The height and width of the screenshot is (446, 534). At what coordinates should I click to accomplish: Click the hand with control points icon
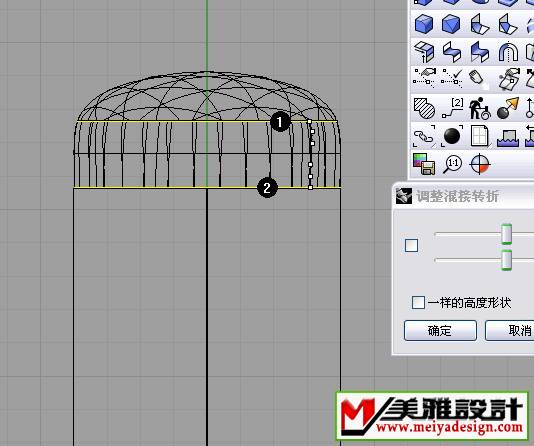424,78
